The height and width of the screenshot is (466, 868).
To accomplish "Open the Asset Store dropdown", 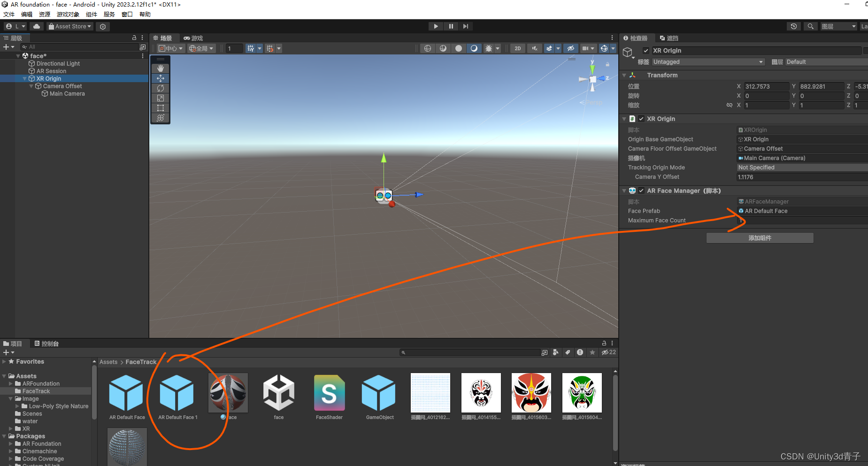I will pyautogui.click(x=70, y=26).
